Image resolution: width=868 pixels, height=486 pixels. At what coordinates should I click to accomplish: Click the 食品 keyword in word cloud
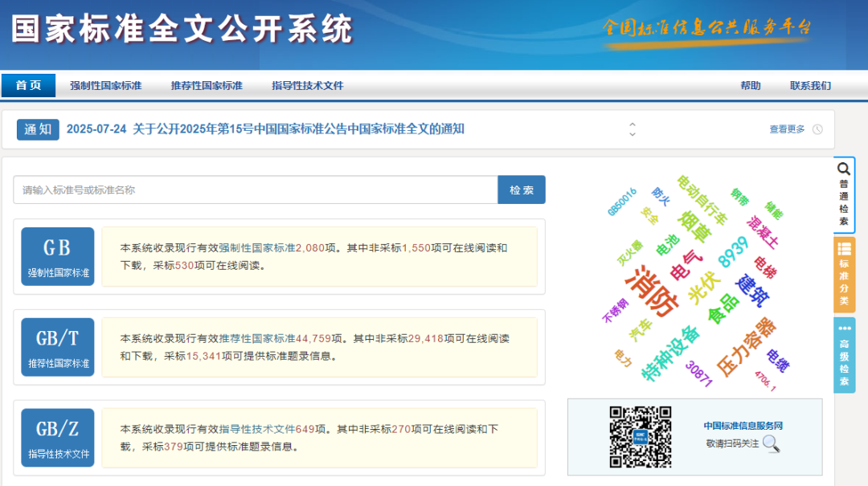(x=723, y=308)
